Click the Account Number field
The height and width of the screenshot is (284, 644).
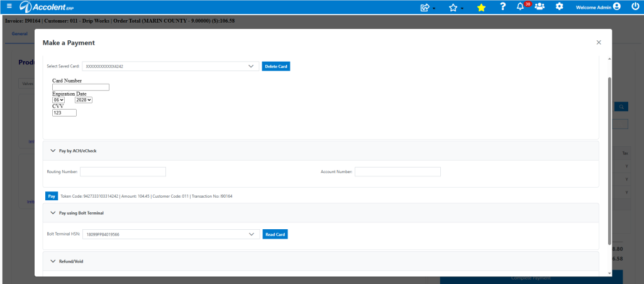(x=397, y=172)
